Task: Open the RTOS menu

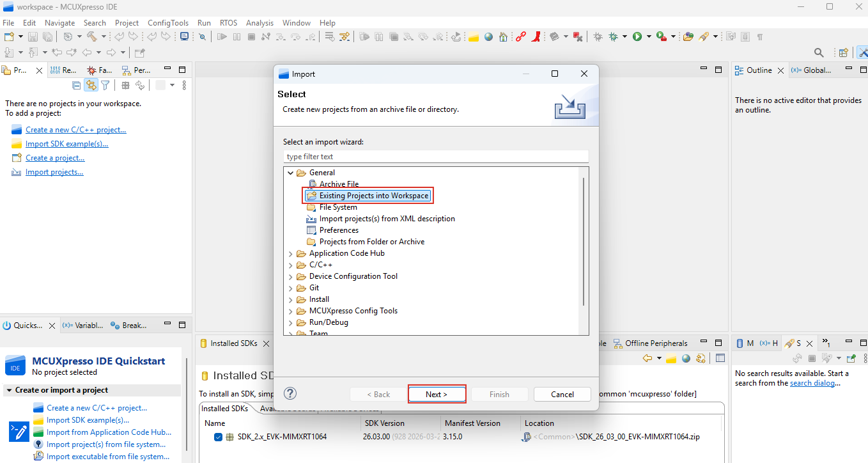Action: [228, 22]
